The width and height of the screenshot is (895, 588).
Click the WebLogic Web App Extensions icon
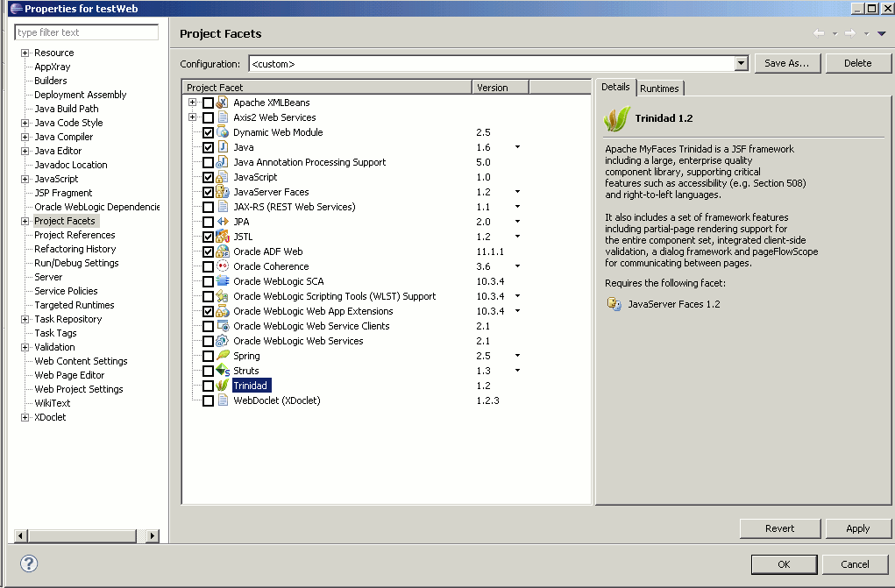(223, 311)
